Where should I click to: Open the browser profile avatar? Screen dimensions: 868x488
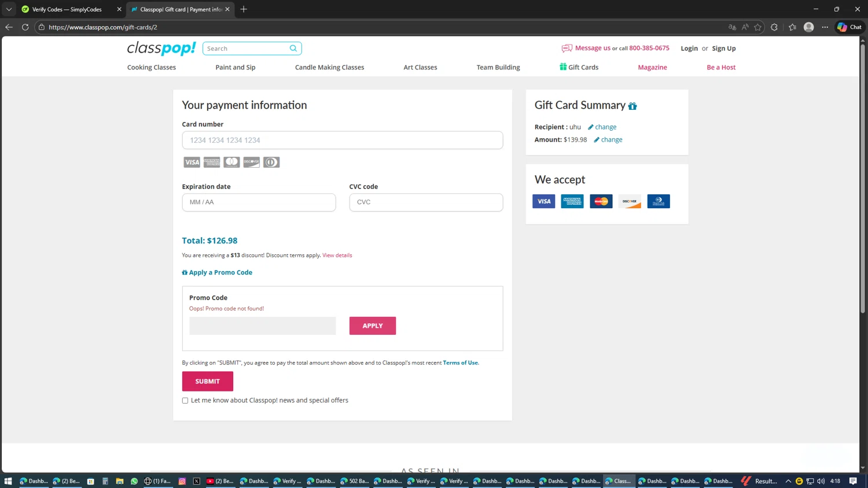tap(809, 27)
